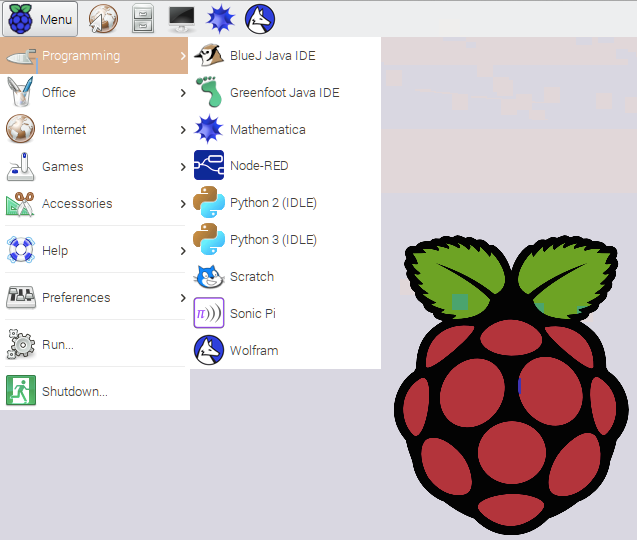Image resolution: width=637 pixels, height=540 pixels.
Task: Select the Games menu label
Action: [63, 166]
